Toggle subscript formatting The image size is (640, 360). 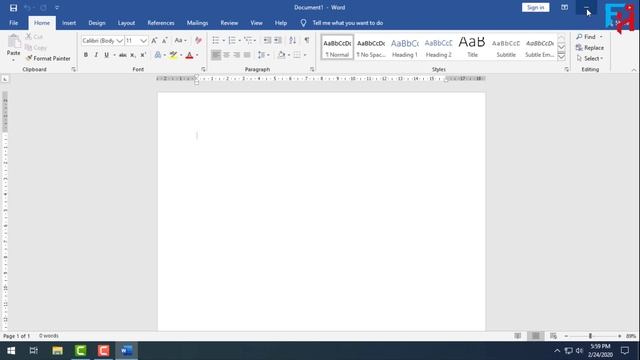[x=133, y=55]
